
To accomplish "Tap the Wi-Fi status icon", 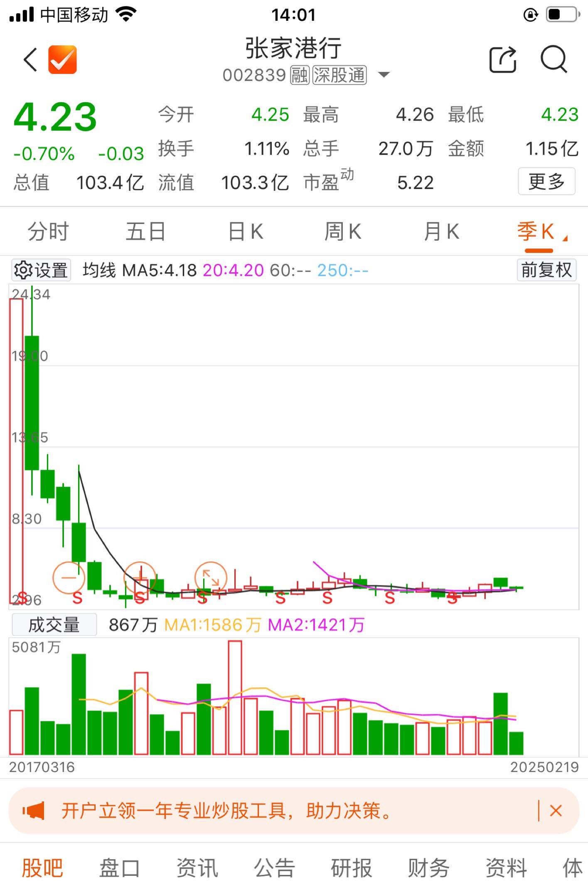I will click(x=127, y=15).
